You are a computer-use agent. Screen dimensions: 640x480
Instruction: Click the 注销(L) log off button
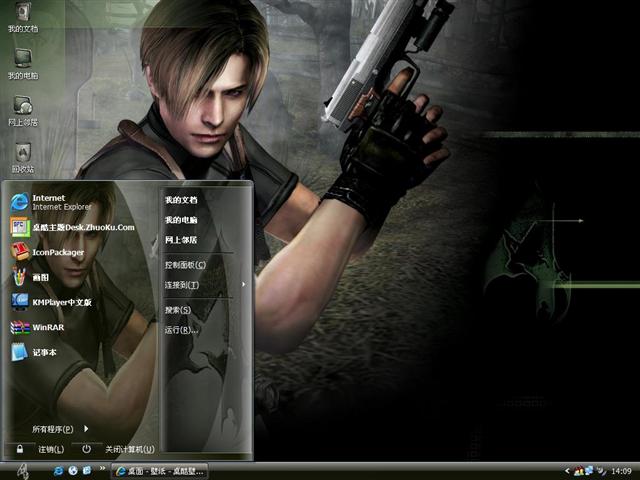(x=40, y=449)
